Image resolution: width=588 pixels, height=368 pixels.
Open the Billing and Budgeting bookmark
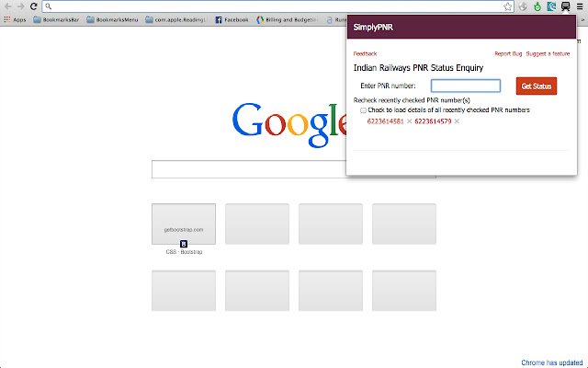pos(287,19)
